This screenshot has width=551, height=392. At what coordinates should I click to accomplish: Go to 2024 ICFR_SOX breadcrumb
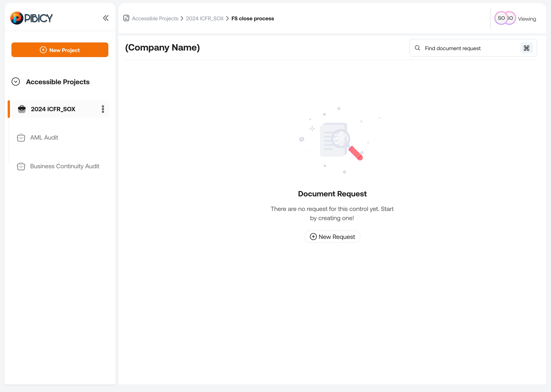click(x=205, y=19)
